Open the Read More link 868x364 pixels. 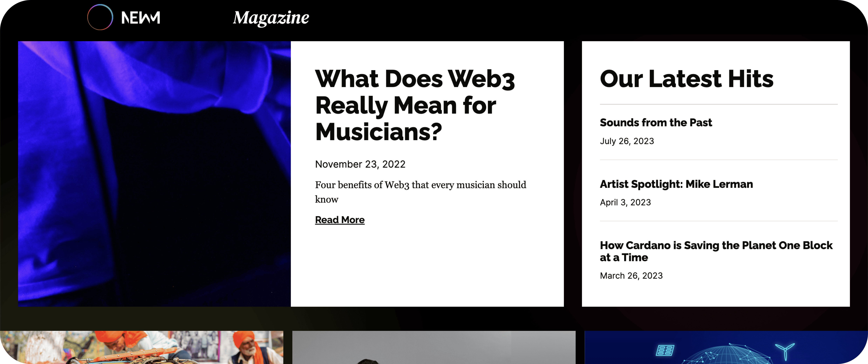[x=340, y=220]
